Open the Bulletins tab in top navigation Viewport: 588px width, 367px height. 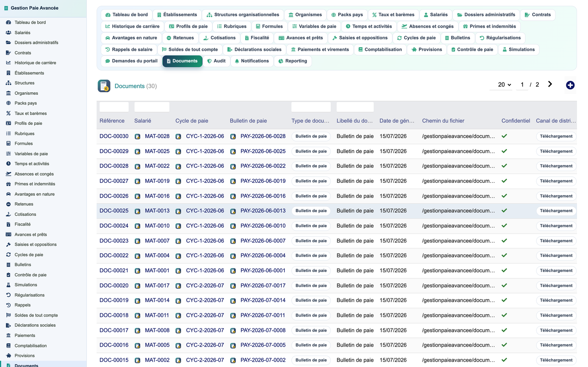457,38
